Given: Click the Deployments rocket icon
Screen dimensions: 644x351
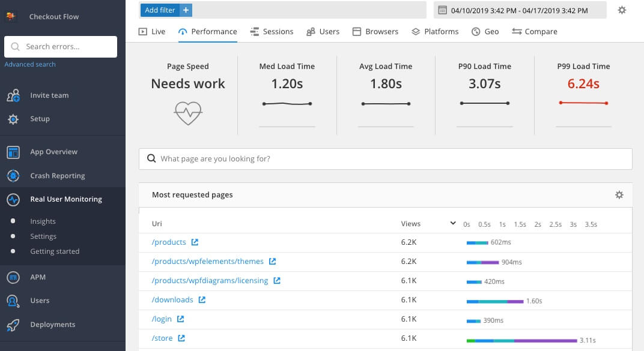Looking at the screenshot, I should coord(13,325).
